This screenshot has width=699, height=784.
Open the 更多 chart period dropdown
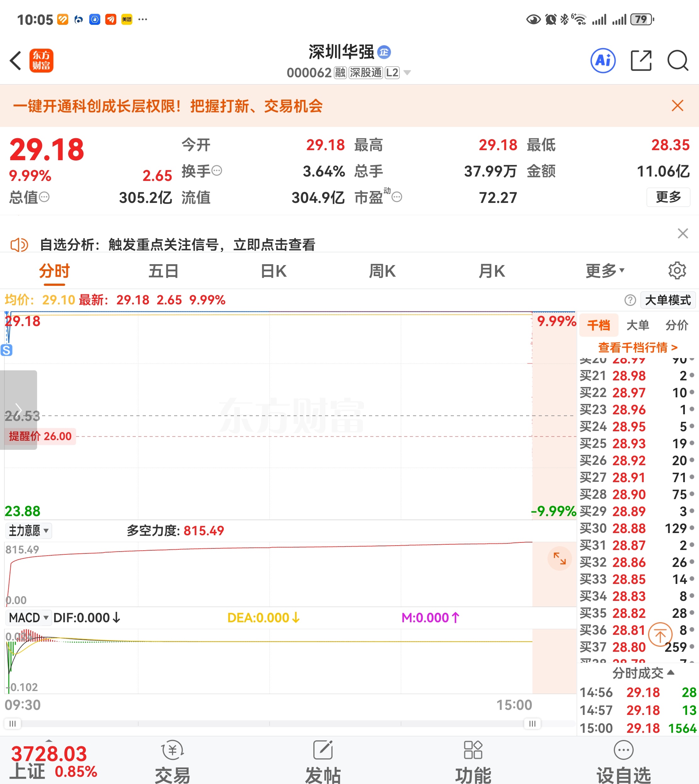(x=605, y=271)
